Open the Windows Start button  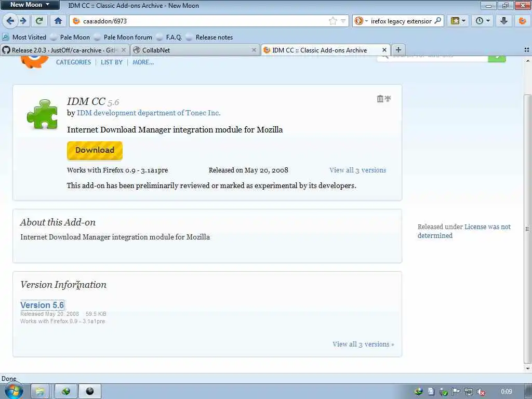click(x=14, y=392)
